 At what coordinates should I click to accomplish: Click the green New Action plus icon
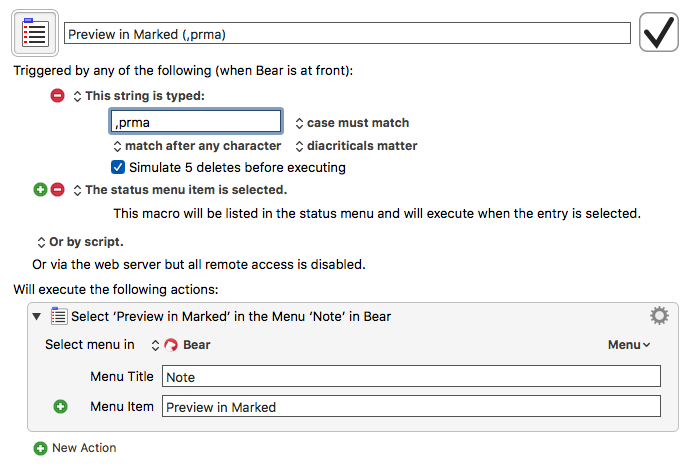point(40,448)
